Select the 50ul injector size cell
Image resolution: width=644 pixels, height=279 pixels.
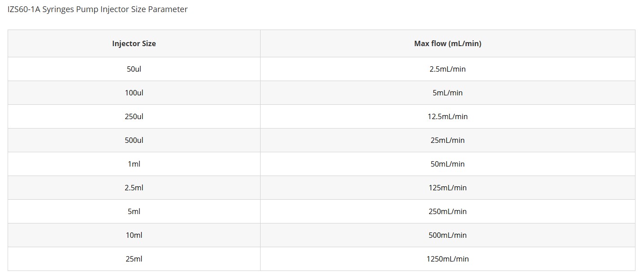coord(134,69)
